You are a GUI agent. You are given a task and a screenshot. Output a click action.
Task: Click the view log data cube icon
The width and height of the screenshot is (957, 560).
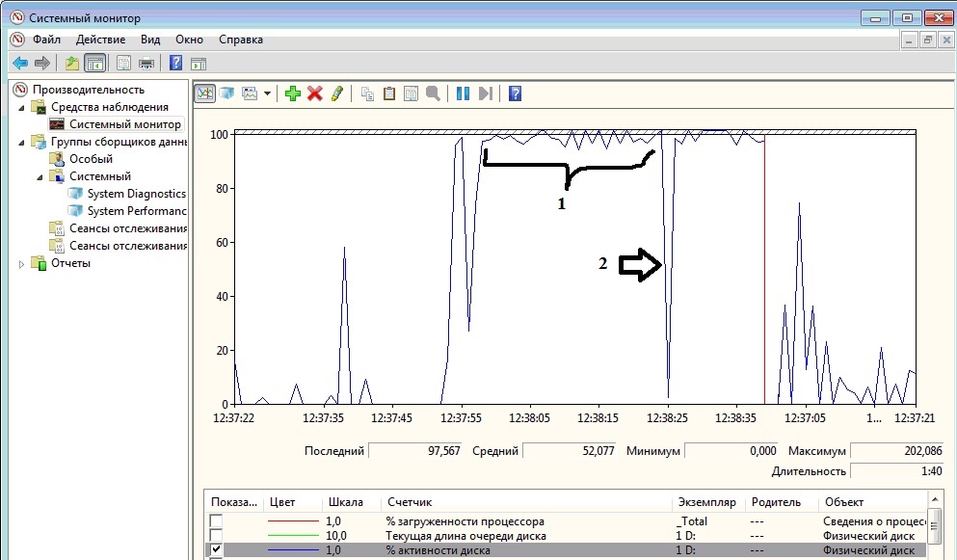coord(227,93)
